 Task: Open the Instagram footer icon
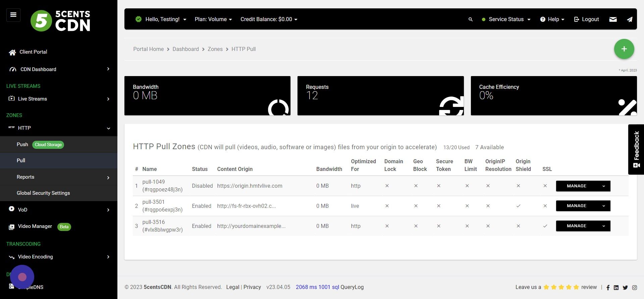pos(635,288)
